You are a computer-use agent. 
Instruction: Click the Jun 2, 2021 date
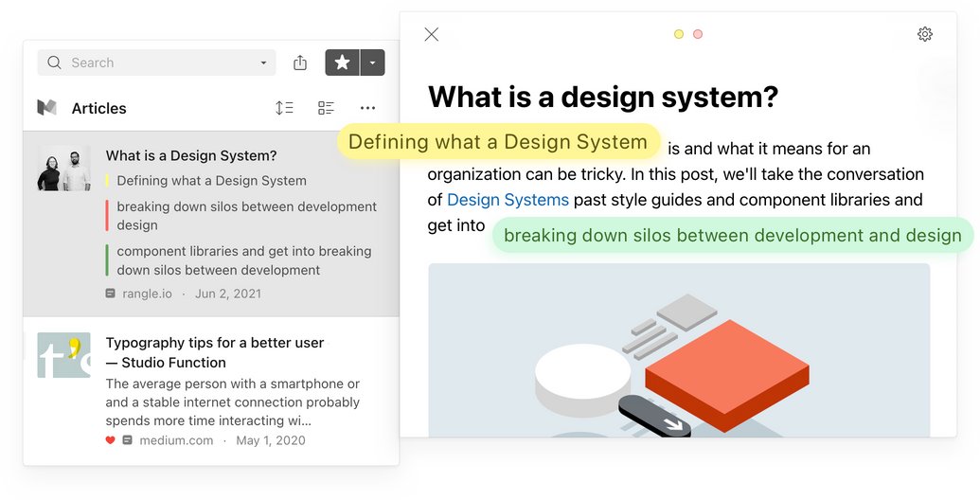[228, 294]
